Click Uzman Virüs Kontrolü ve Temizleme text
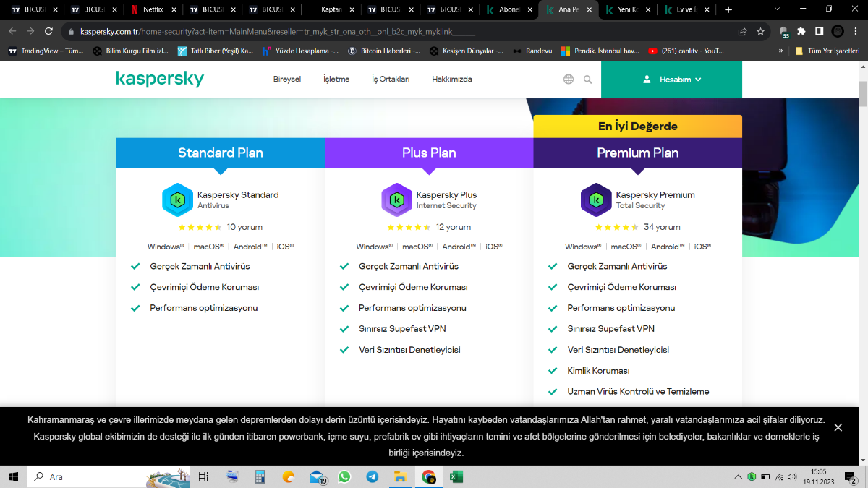The height and width of the screenshot is (488, 868). coord(638,391)
